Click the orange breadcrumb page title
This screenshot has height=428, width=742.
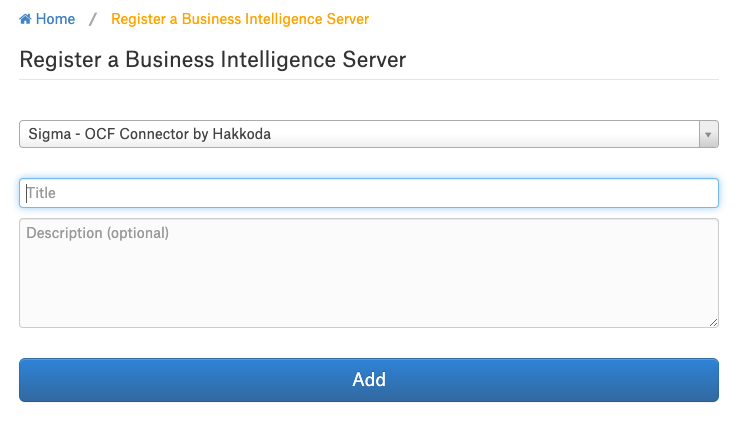coord(240,19)
